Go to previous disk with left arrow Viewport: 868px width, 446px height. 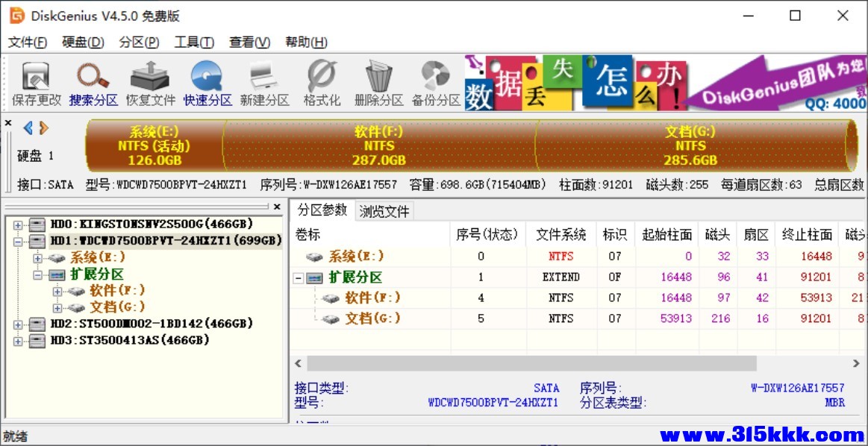click(x=28, y=128)
